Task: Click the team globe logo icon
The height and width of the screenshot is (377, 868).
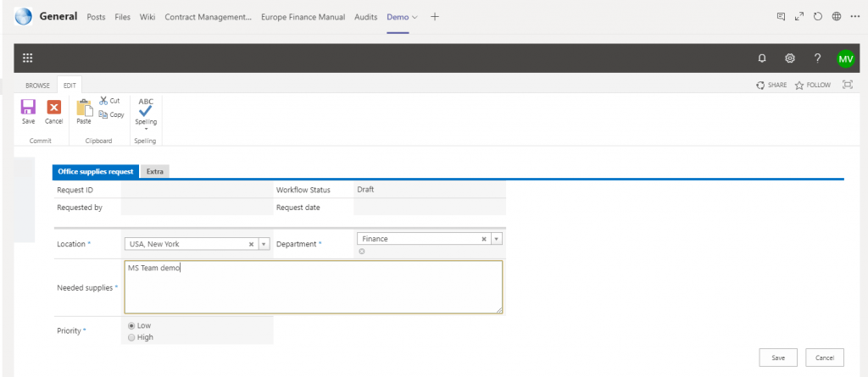Action: tap(23, 17)
